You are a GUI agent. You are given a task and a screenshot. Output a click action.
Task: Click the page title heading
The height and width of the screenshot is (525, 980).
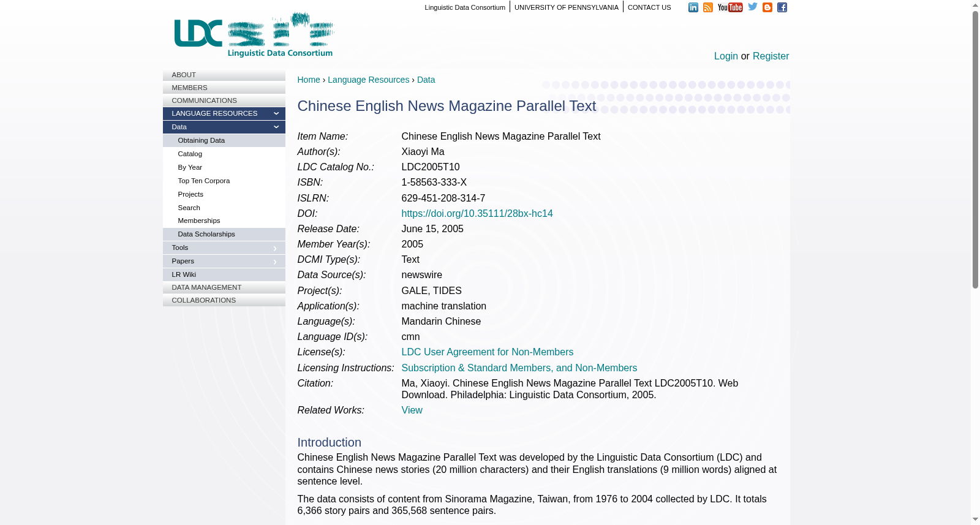447,105
